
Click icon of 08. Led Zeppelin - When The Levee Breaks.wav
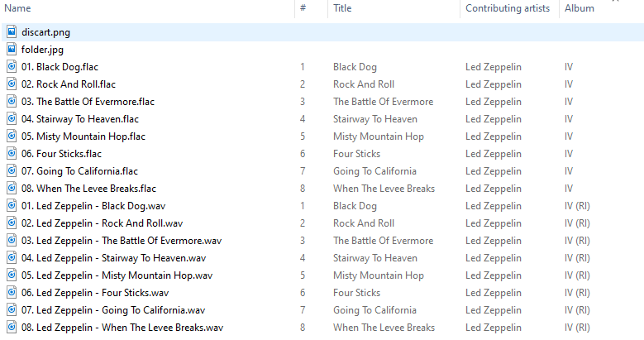(x=12, y=328)
